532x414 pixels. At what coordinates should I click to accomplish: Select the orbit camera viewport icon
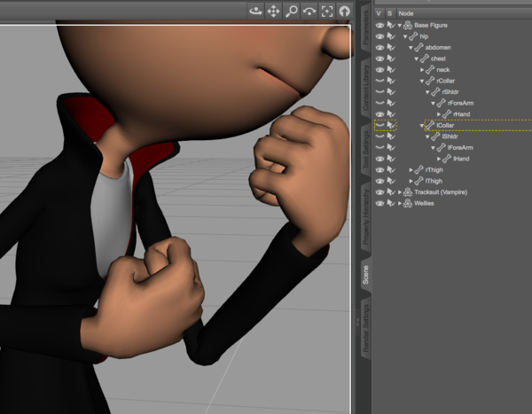tap(256, 12)
